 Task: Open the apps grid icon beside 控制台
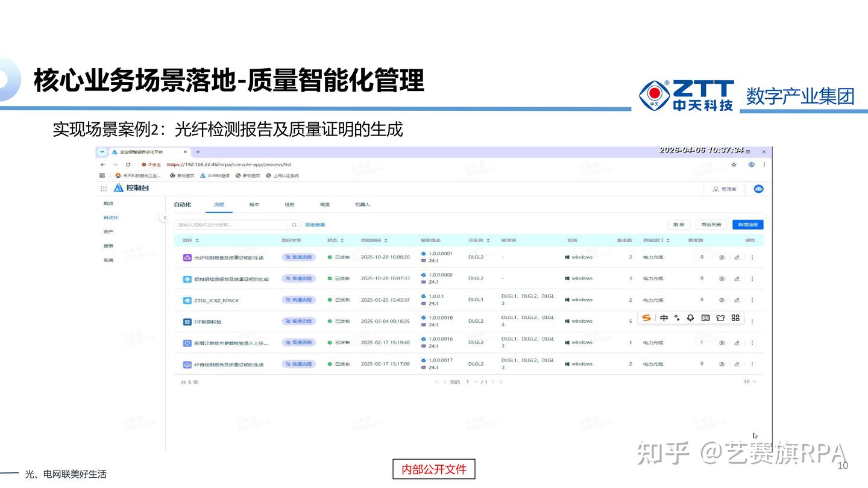104,189
